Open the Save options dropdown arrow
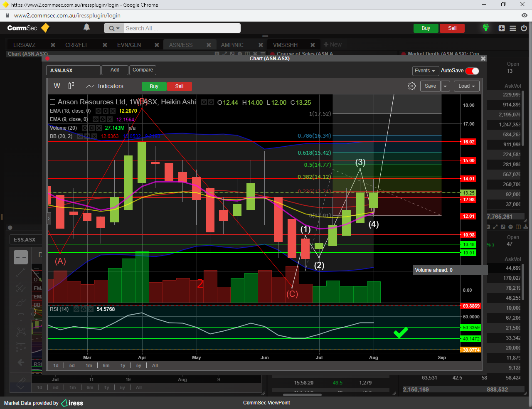 445,86
